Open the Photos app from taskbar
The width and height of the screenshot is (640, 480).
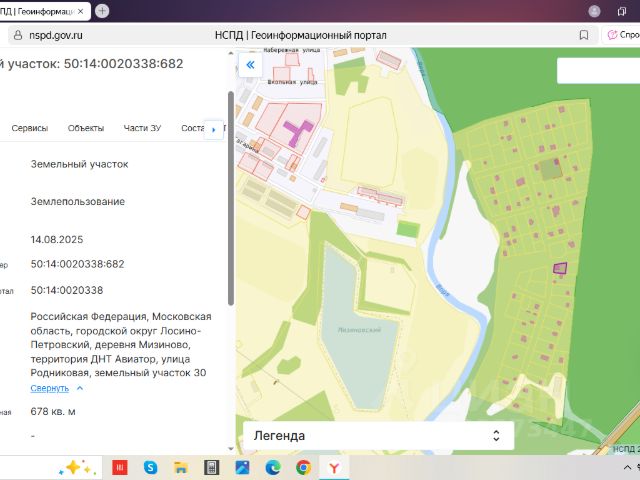242,468
